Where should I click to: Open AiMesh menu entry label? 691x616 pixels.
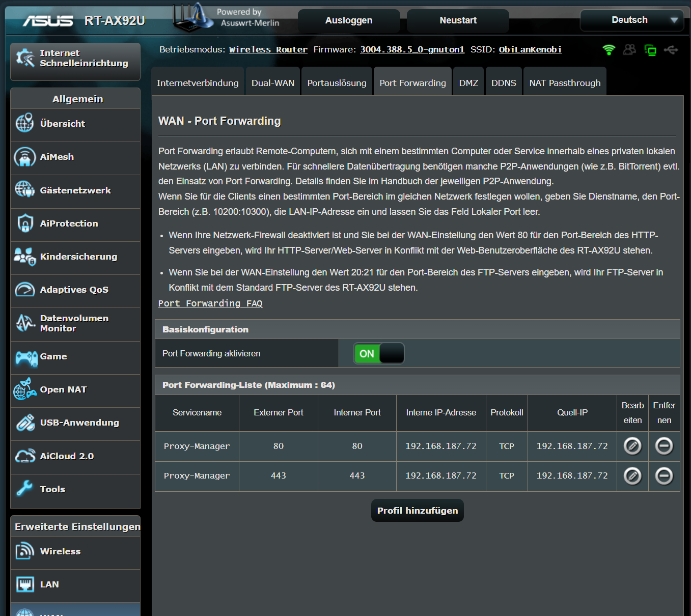pyautogui.click(x=57, y=157)
